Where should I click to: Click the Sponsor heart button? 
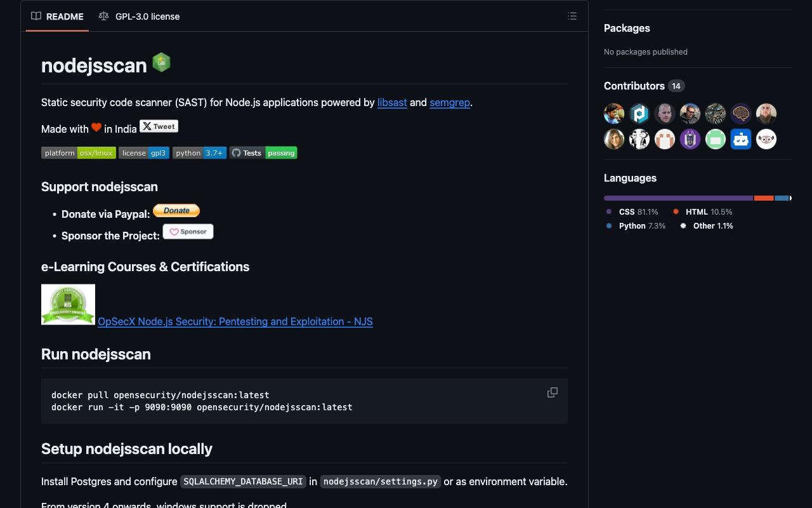(x=188, y=232)
